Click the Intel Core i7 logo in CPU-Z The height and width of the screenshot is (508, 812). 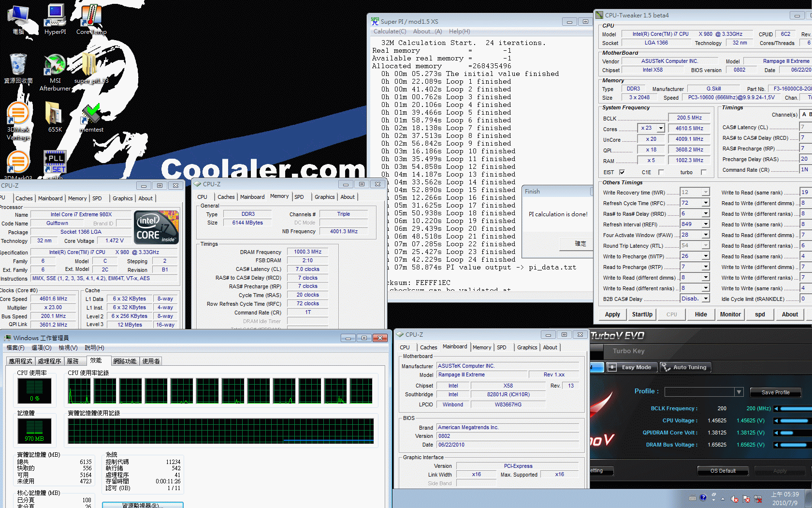(156, 227)
